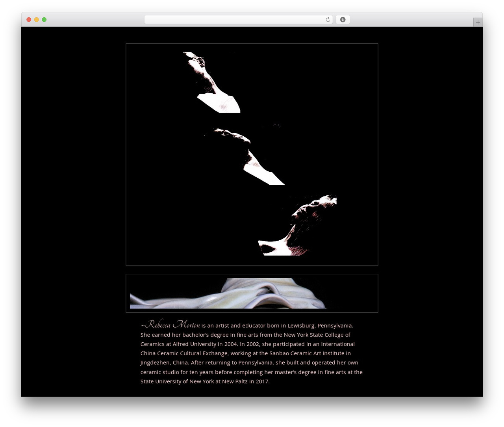
Task: Click the text "Alfred University in 2004"
Action: pyautogui.click(x=205, y=344)
